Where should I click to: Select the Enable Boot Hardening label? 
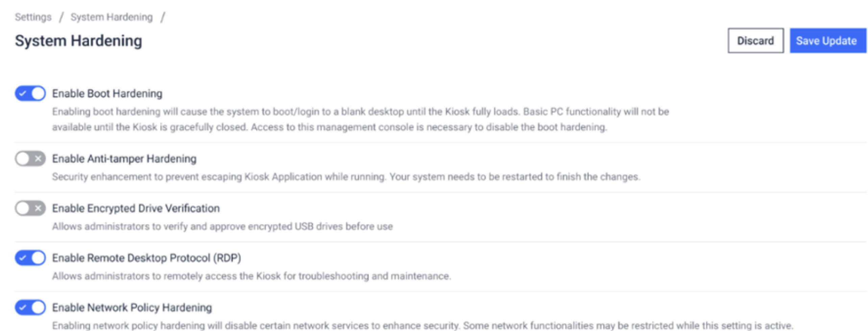pyautogui.click(x=107, y=93)
